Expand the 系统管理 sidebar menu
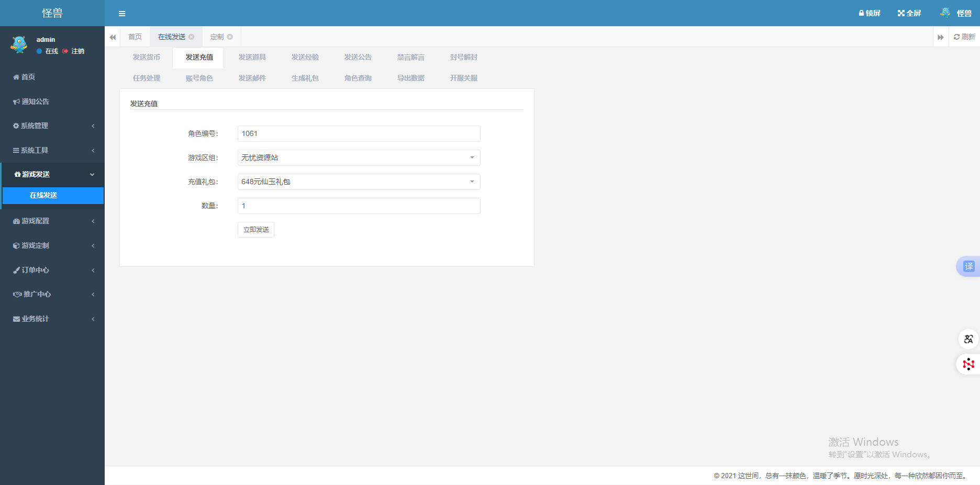Viewport: 980px width, 485px height. point(52,126)
